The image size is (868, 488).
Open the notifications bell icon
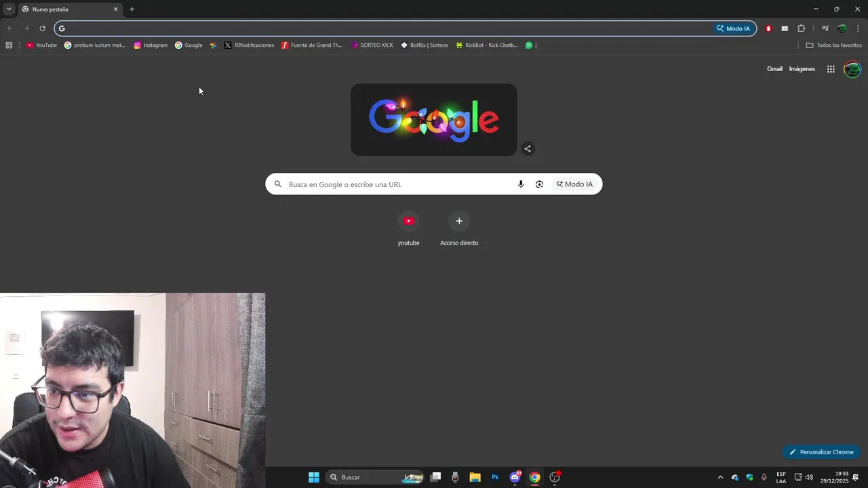856,478
